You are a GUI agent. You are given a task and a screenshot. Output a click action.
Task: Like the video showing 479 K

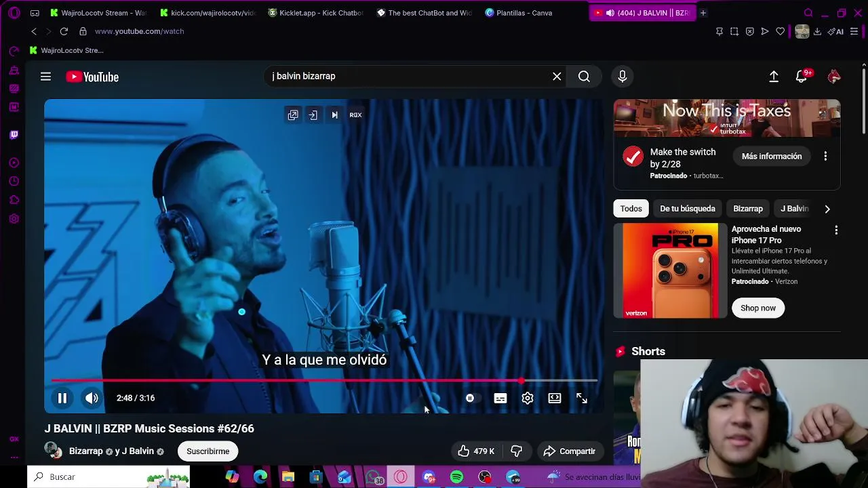(x=477, y=451)
